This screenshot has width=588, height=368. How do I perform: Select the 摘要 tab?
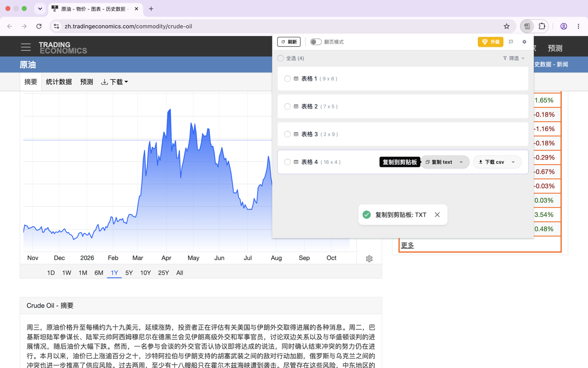(31, 82)
